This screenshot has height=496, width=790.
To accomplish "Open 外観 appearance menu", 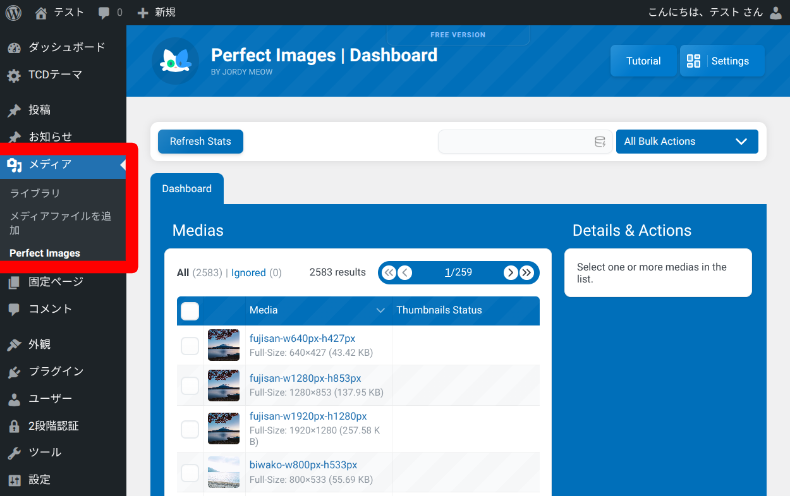I will [x=63, y=344].
